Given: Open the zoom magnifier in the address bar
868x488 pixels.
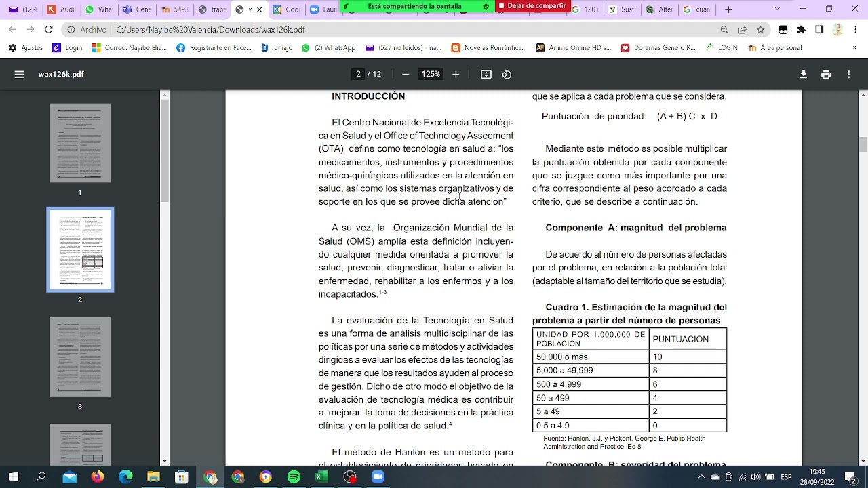Looking at the screenshot, I should click(x=724, y=30).
